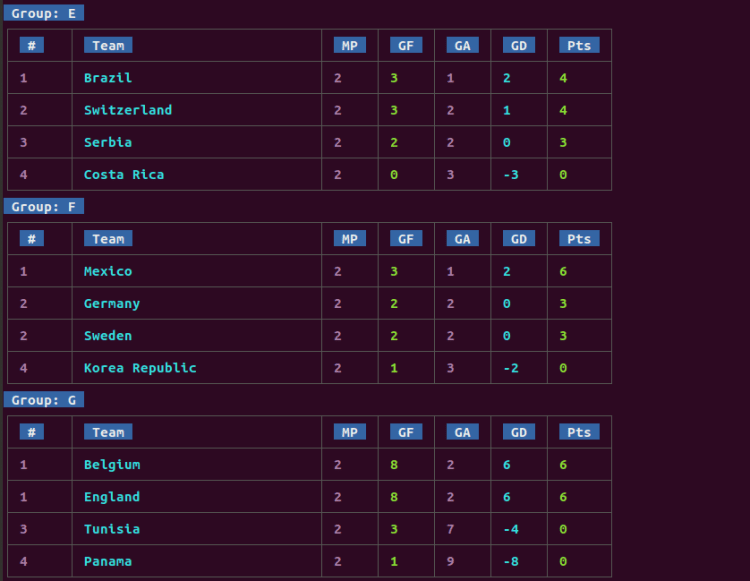Click the MP header in Group E table

pos(349,45)
